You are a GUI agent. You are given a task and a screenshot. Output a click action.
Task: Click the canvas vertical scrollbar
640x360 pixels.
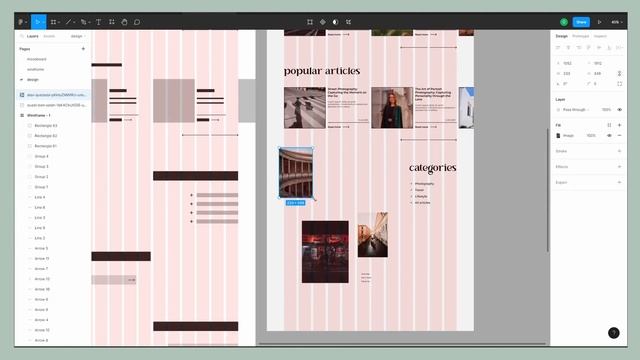(x=547, y=190)
